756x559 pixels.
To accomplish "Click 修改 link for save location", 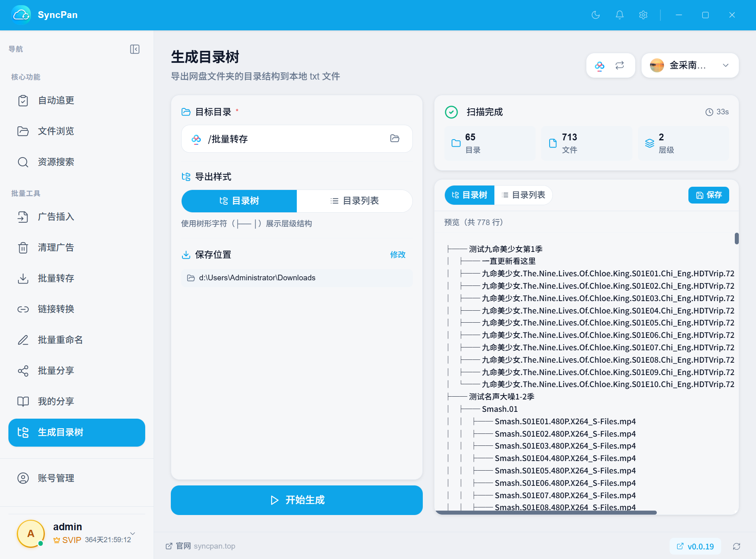I will (x=398, y=255).
